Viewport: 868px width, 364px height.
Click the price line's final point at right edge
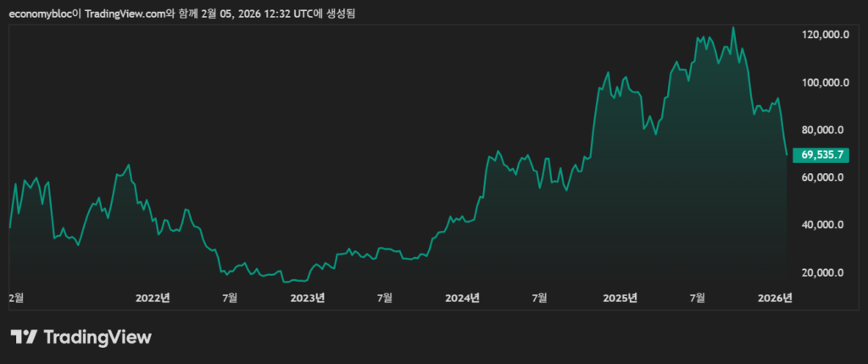coord(787,154)
